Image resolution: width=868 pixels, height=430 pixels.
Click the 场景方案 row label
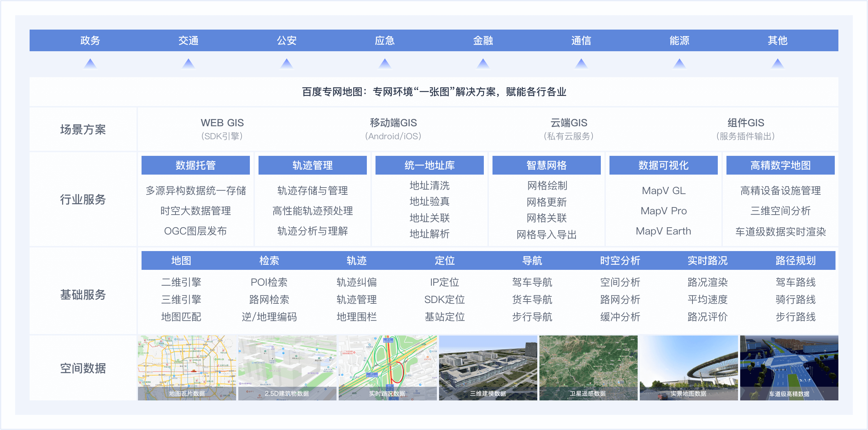[83, 129]
